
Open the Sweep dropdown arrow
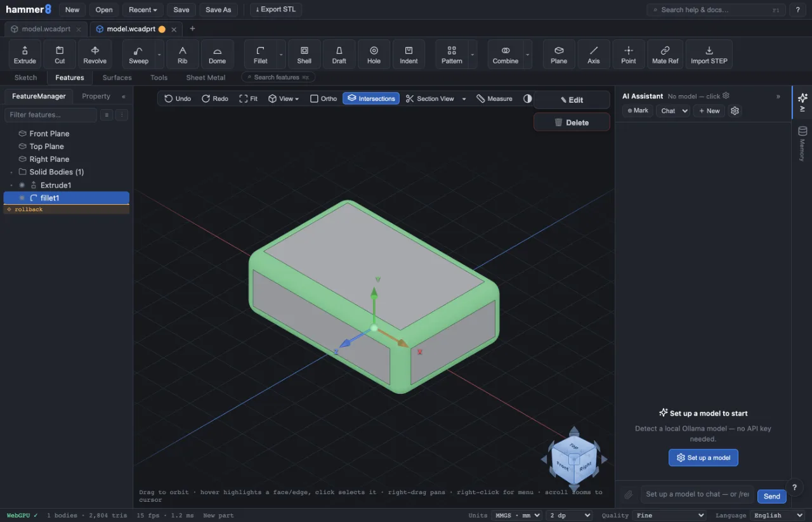tap(159, 55)
